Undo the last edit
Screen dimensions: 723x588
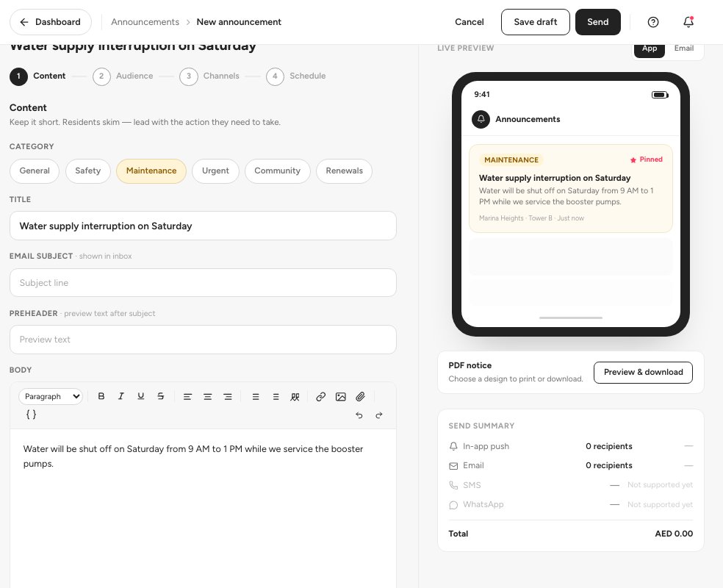[x=359, y=415]
